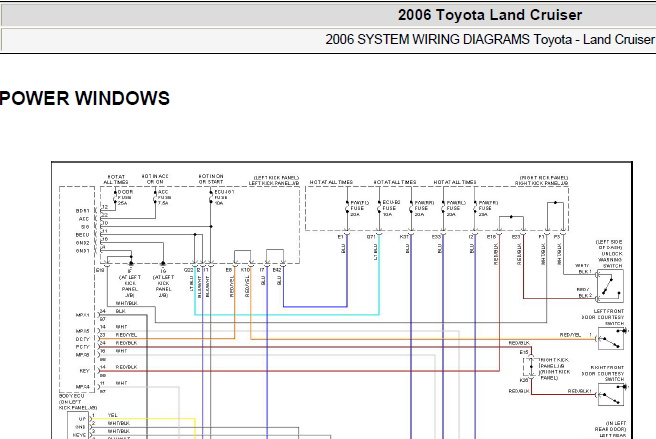Click the left front door courtesy switch symbol
The width and height of the screenshot is (656, 439).
click(x=611, y=339)
